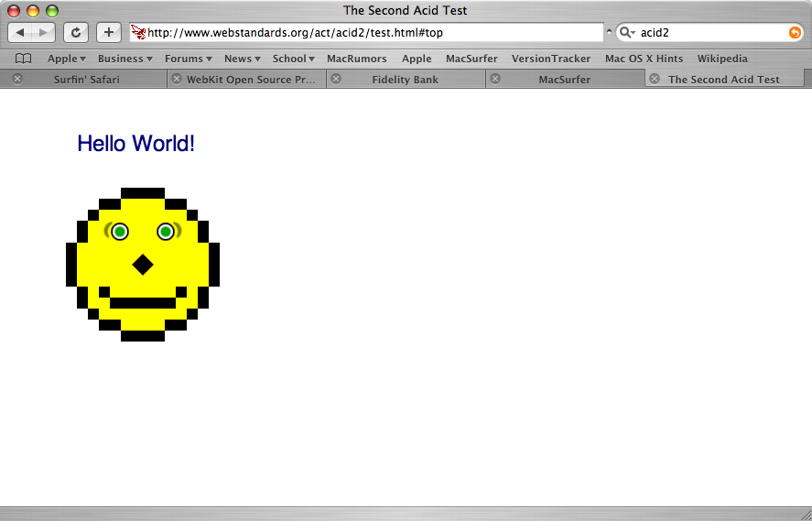Screen dimensions: 812x521
Task: Click the smiley's black mouth bar
Action: coord(143,303)
